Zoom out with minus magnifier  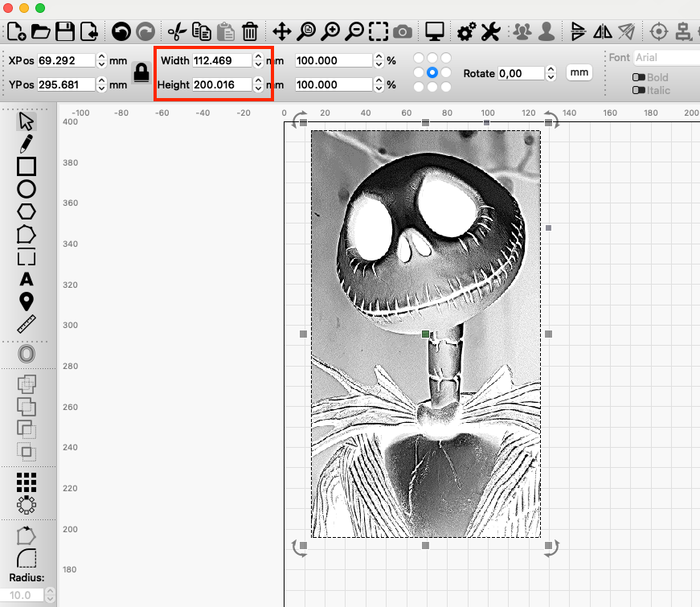(x=354, y=31)
